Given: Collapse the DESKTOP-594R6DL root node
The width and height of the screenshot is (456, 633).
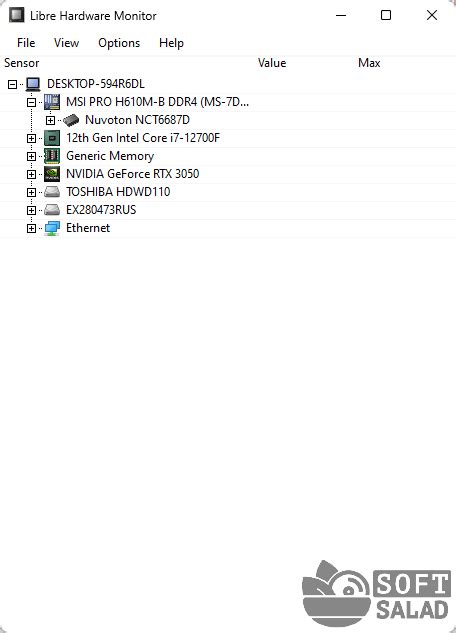Looking at the screenshot, I should pyautogui.click(x=13, y=84).
